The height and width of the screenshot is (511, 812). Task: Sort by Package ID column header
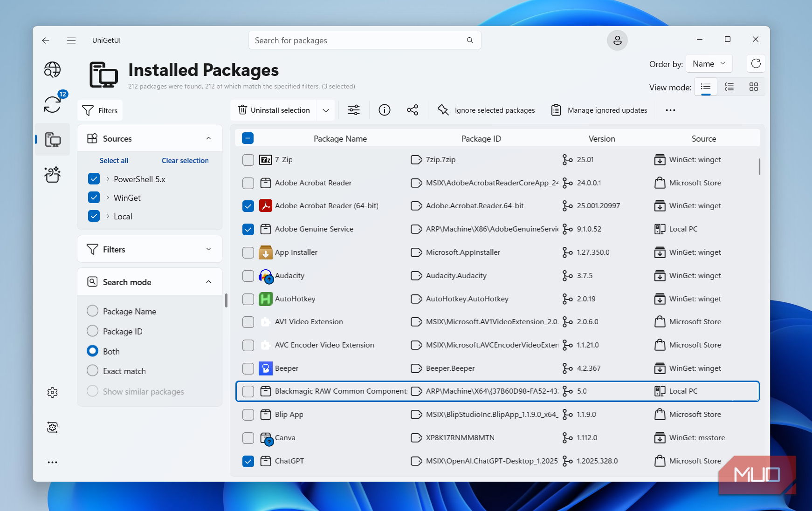(x=481, y=139)
